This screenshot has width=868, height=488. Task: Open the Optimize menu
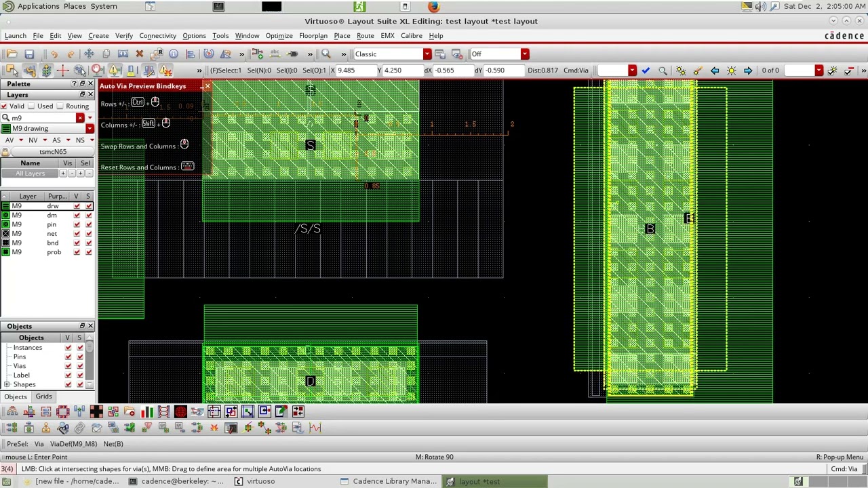point(279,36)
